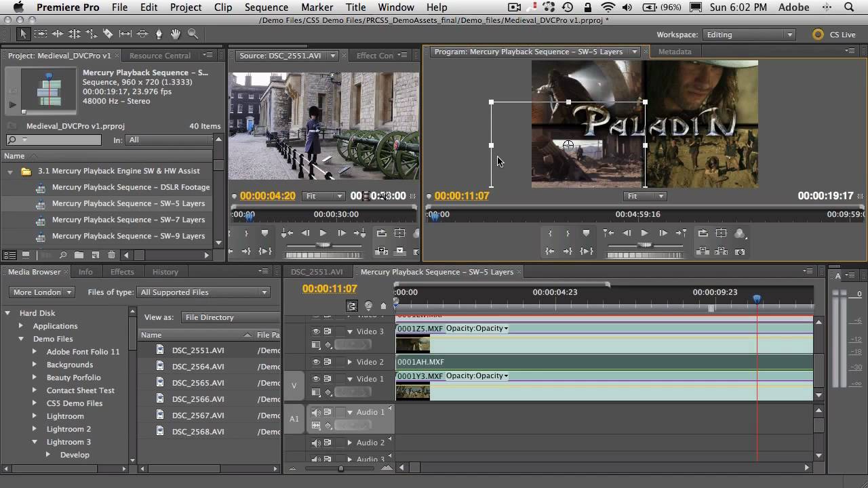Click the trash Clear icon in Project panel
The width and height of the screenshot is (868, 488).
click(112, 255)
